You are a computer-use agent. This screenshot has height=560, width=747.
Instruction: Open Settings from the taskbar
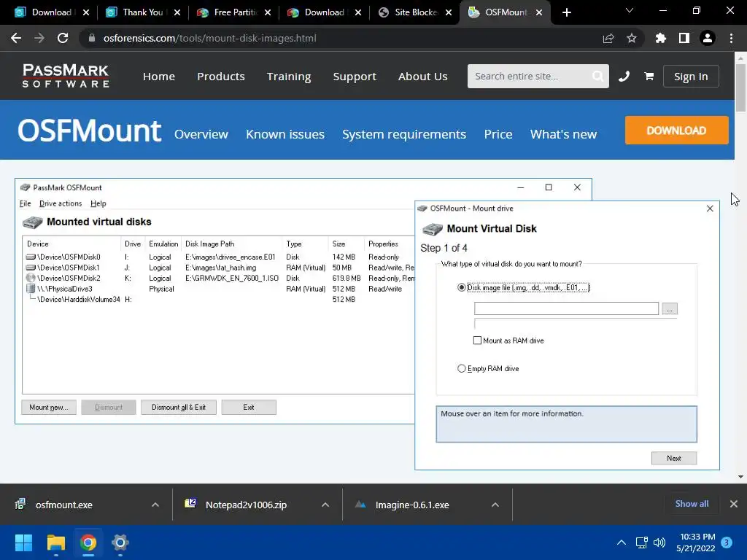(120, 542)
